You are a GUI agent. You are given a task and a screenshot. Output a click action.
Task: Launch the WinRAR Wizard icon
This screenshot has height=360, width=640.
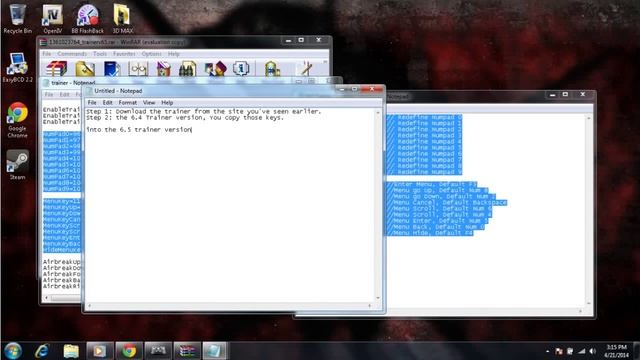click(216, 69)
